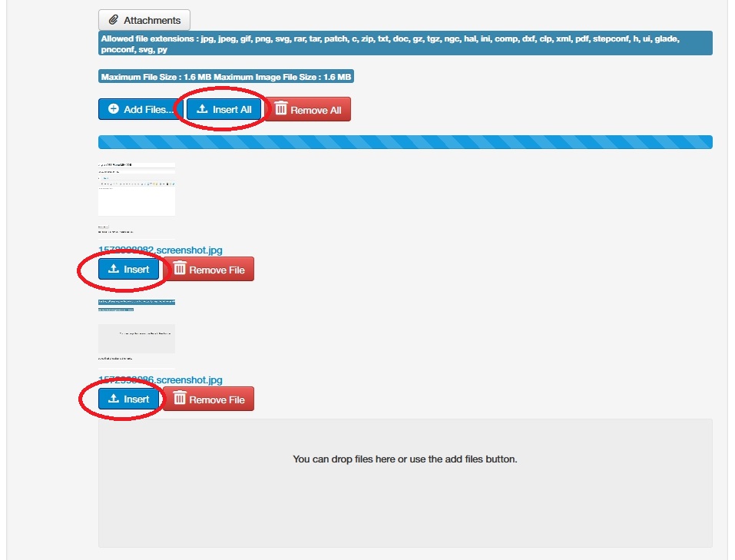Insert the file ending 982.screenshot.jpg

pos(128,269)
